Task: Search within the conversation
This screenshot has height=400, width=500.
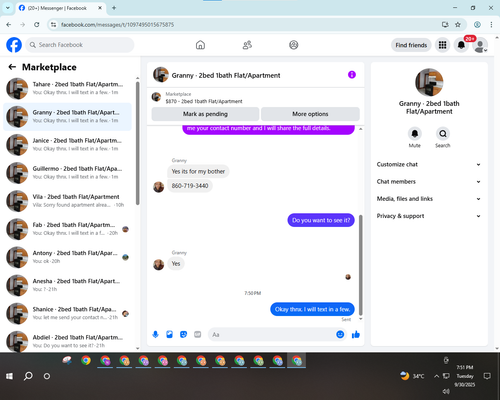Action: pyautogui.click(x=443, y=134)
